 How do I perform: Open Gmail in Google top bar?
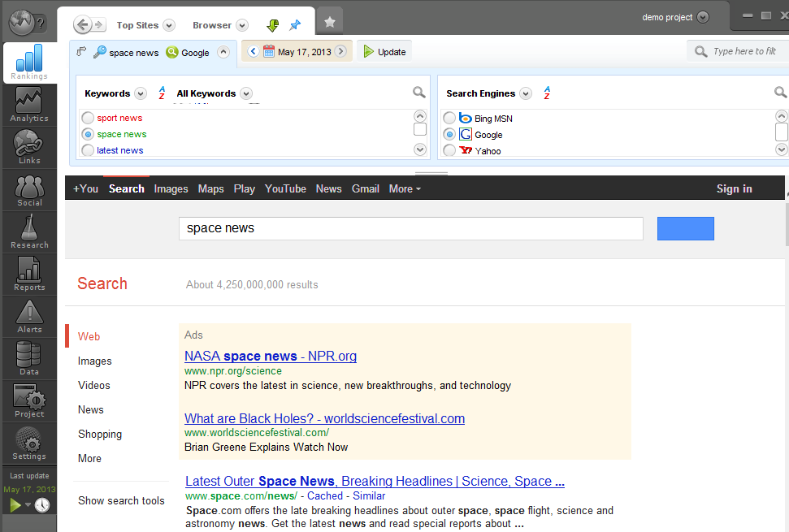(366, 188)
